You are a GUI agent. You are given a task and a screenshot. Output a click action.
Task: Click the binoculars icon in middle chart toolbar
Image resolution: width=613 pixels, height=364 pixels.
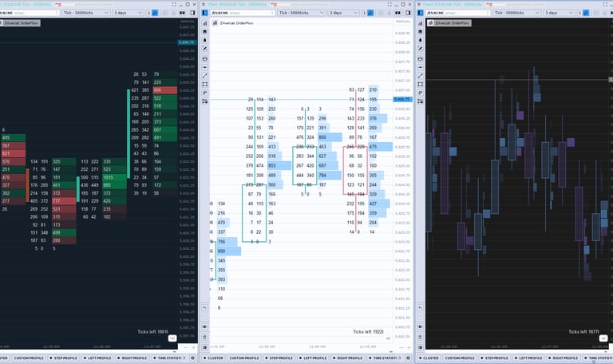pyautogui.click(x=397, y=13)
